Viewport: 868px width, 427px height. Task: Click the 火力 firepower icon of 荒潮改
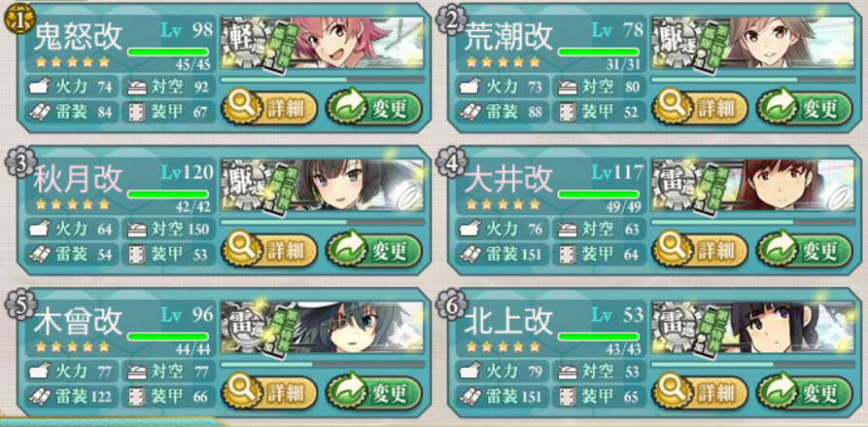pyautogui.click(x=469, y=87)
